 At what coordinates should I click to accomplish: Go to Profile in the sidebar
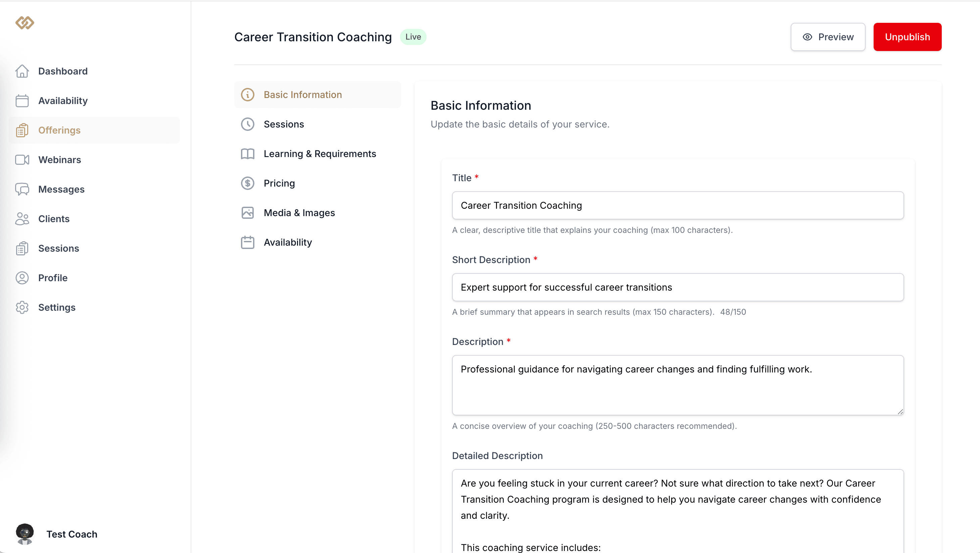tap(53, 278)
